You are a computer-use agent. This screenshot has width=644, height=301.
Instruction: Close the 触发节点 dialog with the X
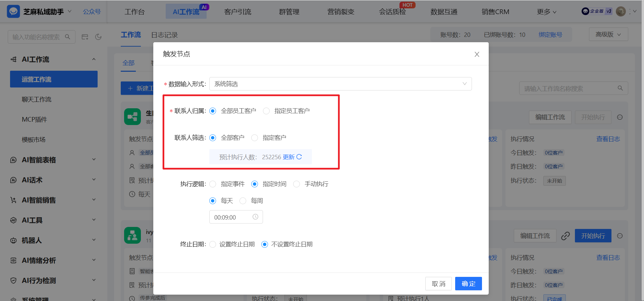477,54
